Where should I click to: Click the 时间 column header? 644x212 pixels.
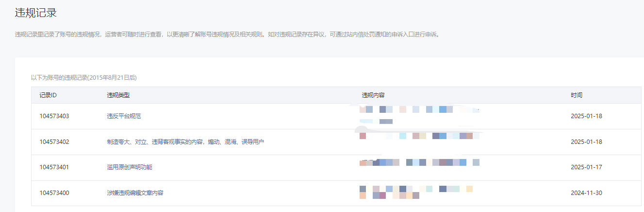pos(577,95)
